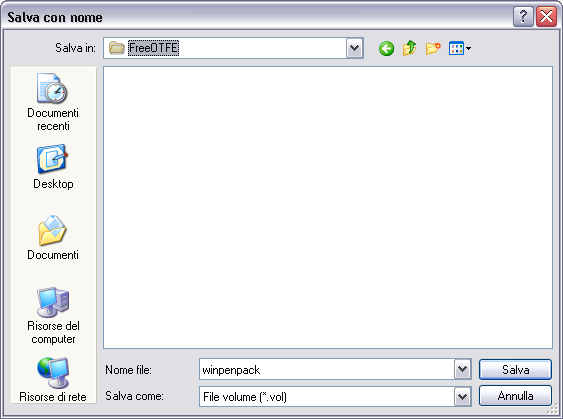Expand the Salva come type dropdown arrow
This screenshot has width=563, height=419.
click(462, 396)
